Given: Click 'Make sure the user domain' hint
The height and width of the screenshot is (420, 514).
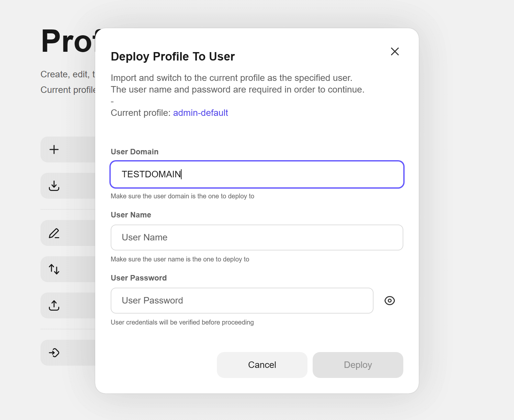Looking at the screenshot, I should pyautogui.click(x=183, y=196).
